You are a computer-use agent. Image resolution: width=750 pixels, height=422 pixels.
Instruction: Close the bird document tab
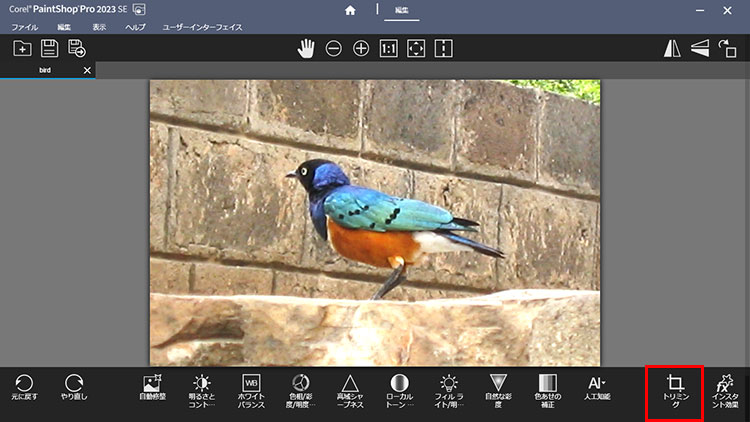[87, 70]
